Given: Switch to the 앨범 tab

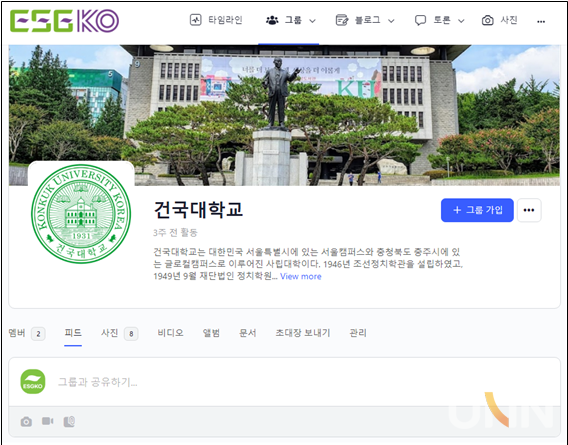Looking at the screenshot, I should [211, 333].
